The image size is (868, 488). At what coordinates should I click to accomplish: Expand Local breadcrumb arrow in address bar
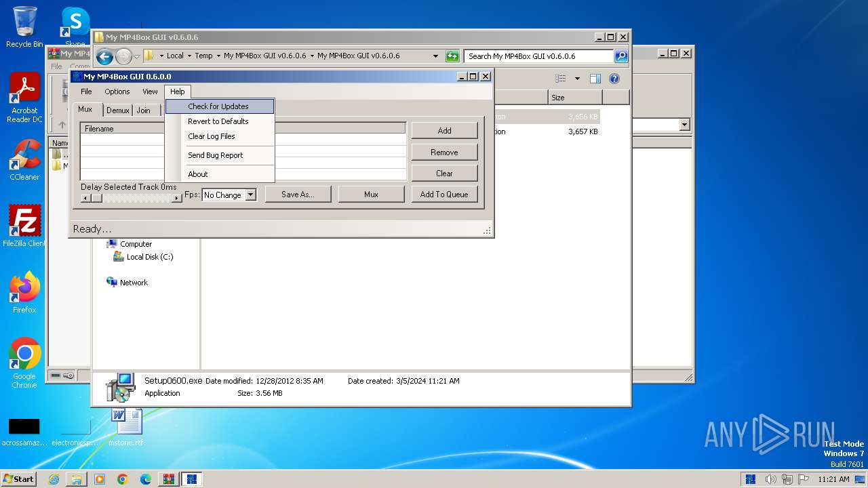click(x=189, y=56)
